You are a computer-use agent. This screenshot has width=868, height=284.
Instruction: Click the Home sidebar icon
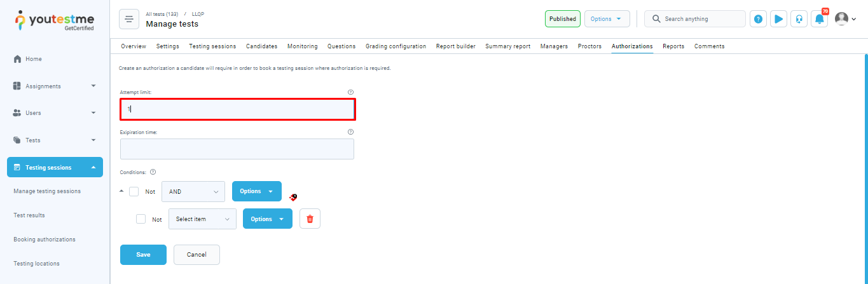[18, 59]
